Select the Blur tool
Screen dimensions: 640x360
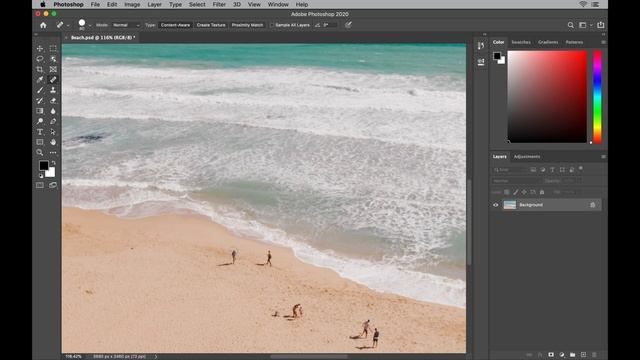(x=53, y=111)
